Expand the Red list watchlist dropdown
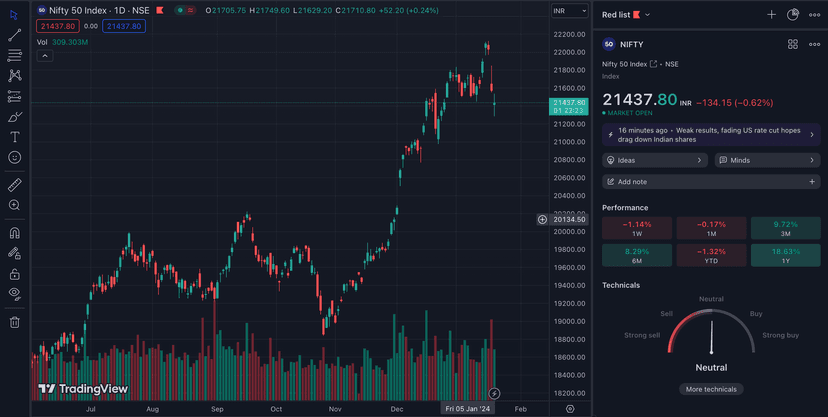This screenshot has height=417, width=828. (626, 15)
